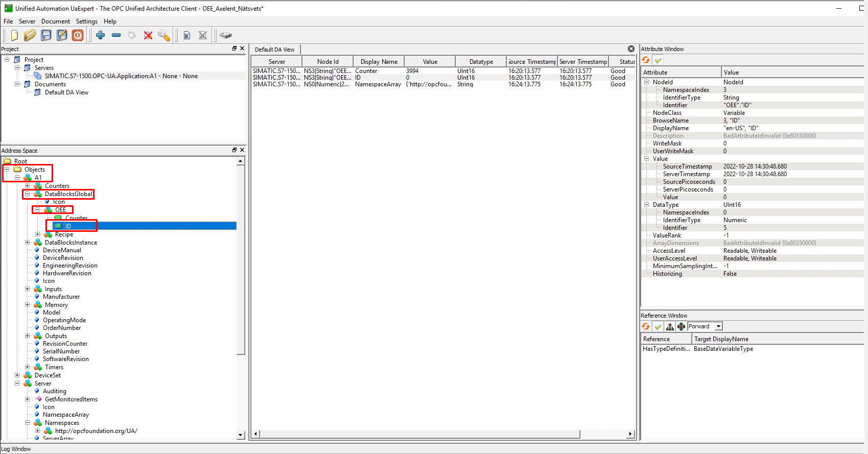This screenshot has width=868, height=454.
Task: Click the Add Server plus icon
Action: (101, 35)
